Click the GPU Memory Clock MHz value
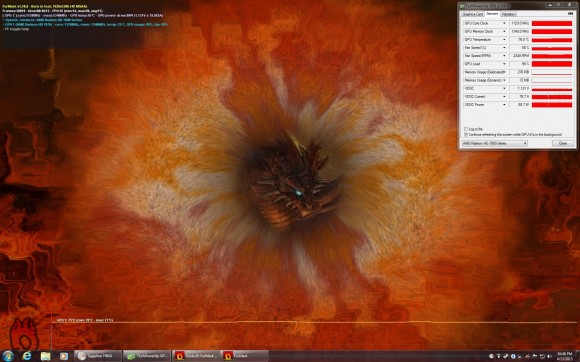Image resolution: width=580 pixels, height=362 pixels. (520, 31)
